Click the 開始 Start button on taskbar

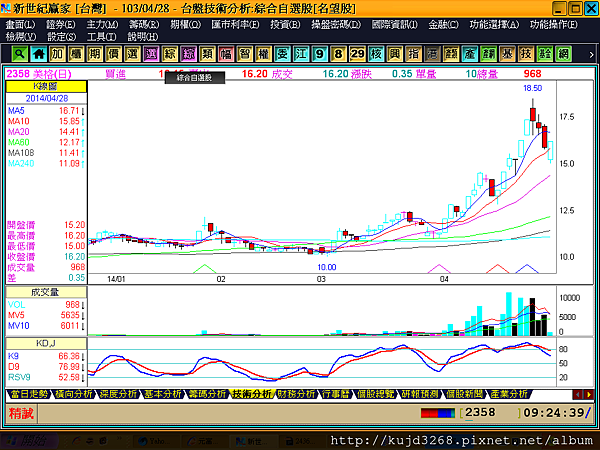(28, 441)
